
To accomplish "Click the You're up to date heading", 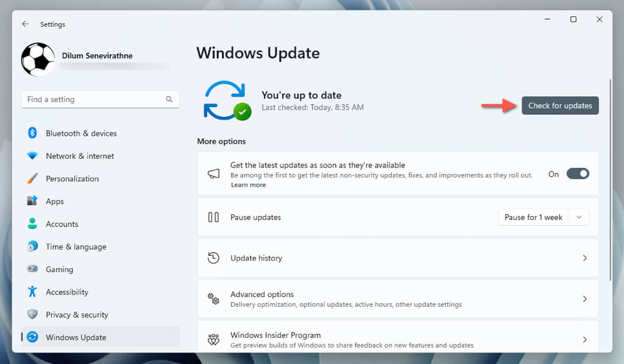I will pyautogui.click(x=301, y=95).
